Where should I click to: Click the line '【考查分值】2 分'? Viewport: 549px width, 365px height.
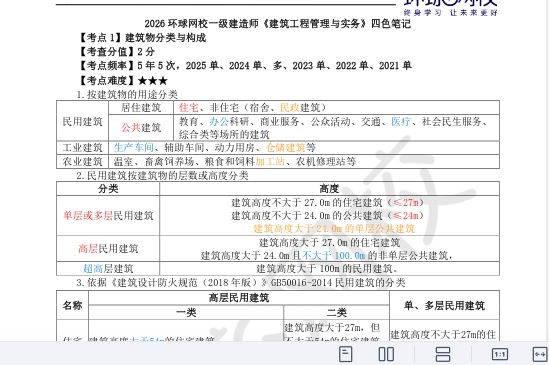(116, 51)
